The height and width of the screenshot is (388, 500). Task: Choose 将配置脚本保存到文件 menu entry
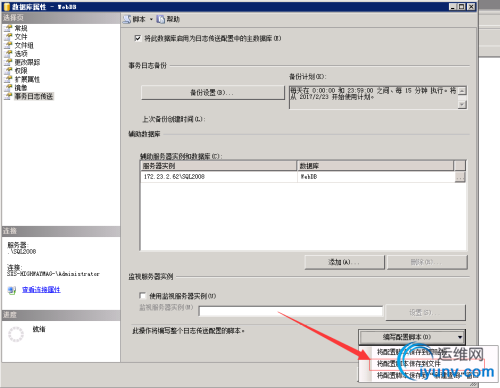click(427, 364)
